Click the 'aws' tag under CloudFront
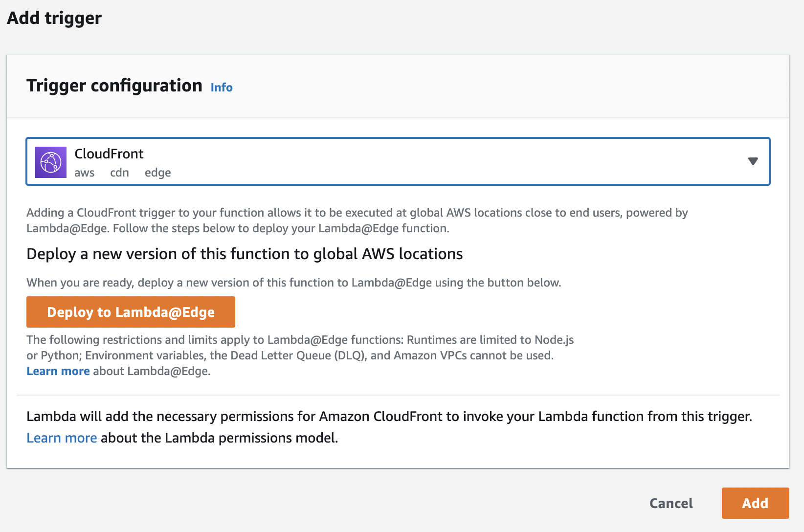 click(x=84, y=173)
